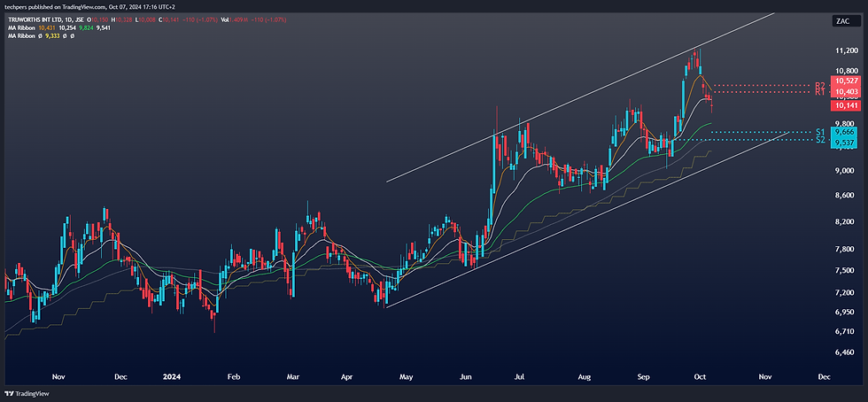Click the R1 price tag 10,403

[x=844, y=92]
